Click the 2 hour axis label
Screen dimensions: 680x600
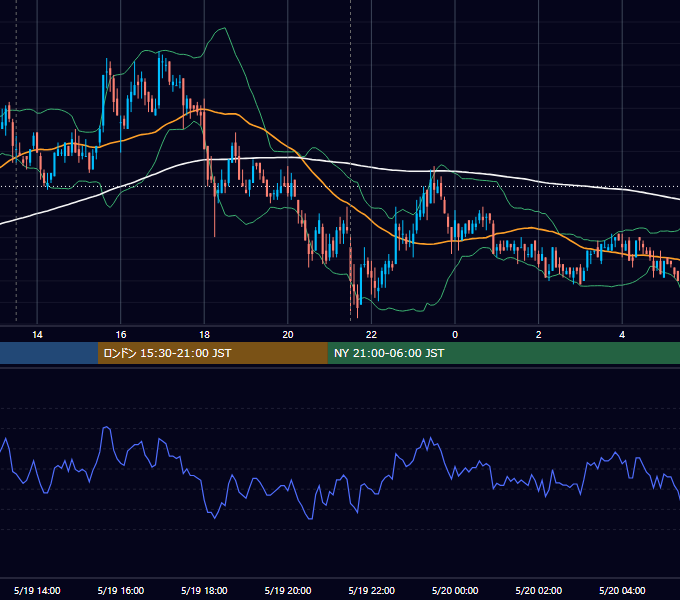pos(539,335)
